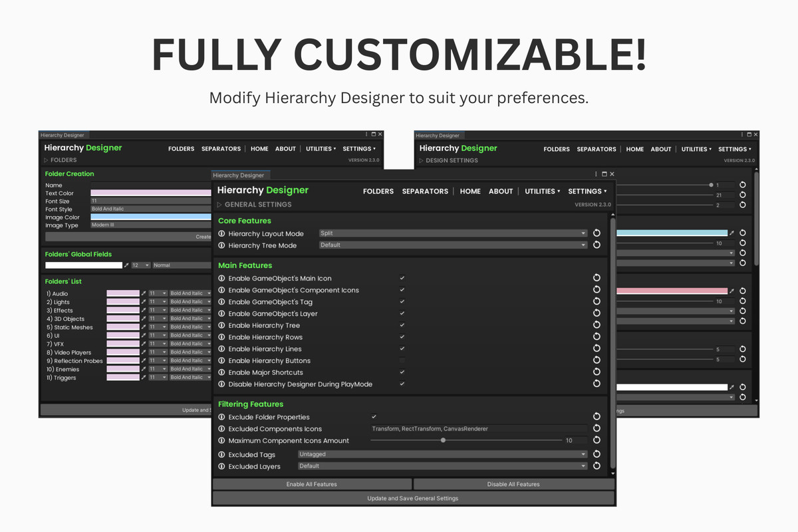Image resolution: width=798 pixels, height=532 pixels.
Task: Reset the Enable Major Shortcuts option
Action: 597,372
